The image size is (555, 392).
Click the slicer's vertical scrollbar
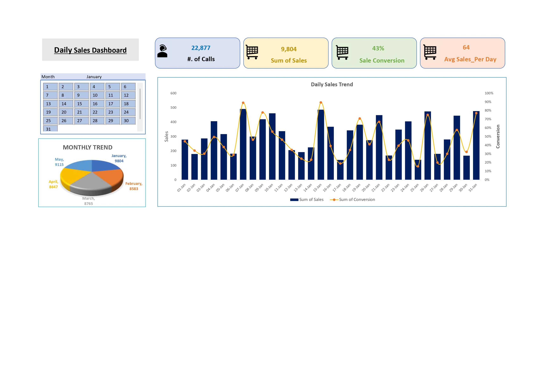pyautogui.click(x=140, y=104)
